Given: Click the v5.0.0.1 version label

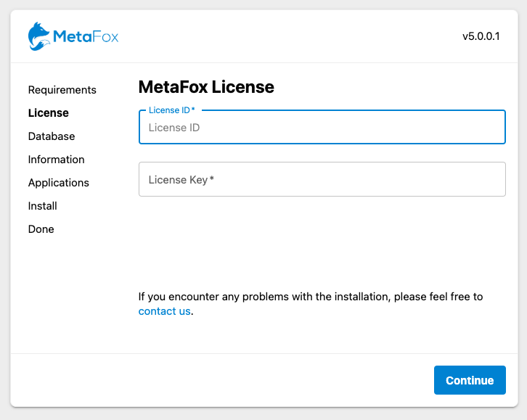Looking at the screenshot, I should pyautogui.click(x=481, y=36).
